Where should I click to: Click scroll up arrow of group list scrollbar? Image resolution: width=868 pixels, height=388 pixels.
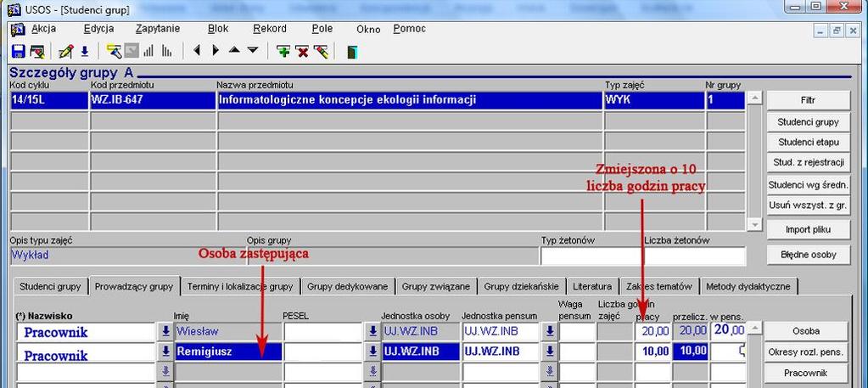[x=754, y=98]
